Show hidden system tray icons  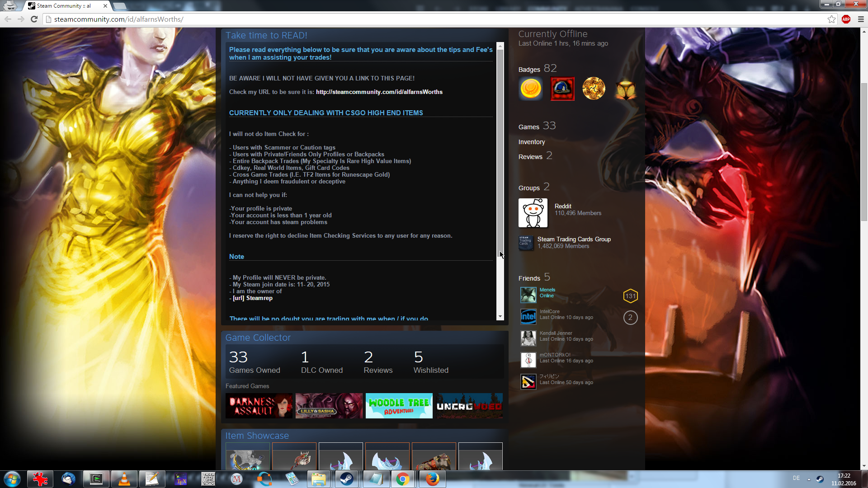[x=809, y=479]
